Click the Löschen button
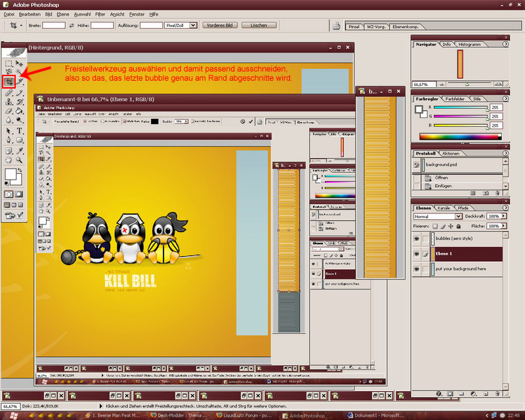The height and width of the screenshot is (420, 525). tap(259, 26)
